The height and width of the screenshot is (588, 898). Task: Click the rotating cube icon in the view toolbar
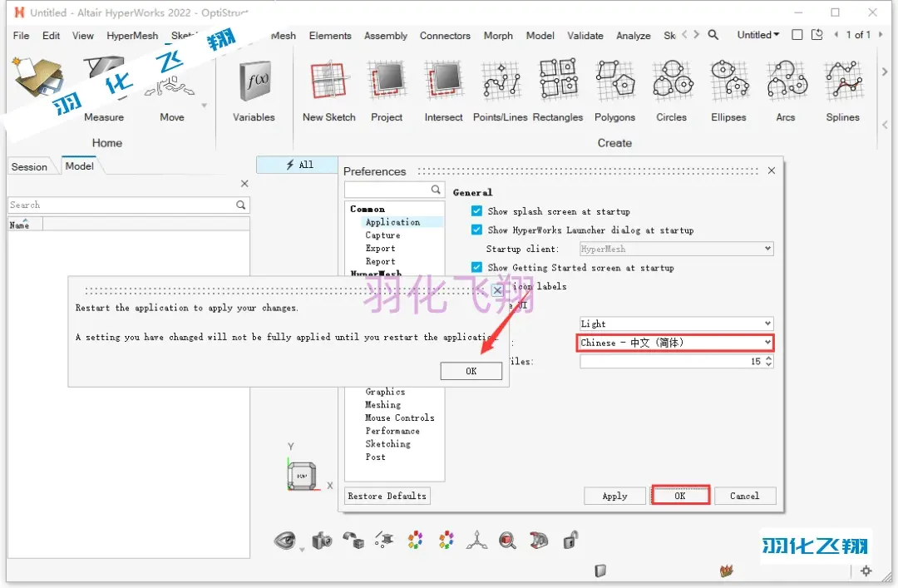point(353,540)
